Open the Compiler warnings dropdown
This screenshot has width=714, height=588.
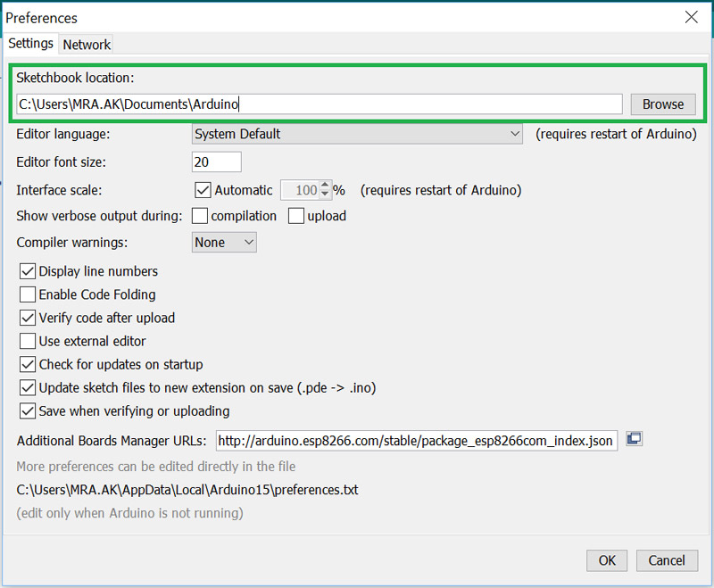[224, 242]
